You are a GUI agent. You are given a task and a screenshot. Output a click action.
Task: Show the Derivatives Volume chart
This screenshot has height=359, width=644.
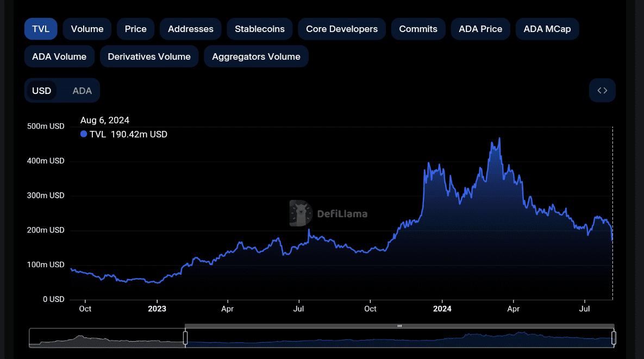tap(149, 56)
